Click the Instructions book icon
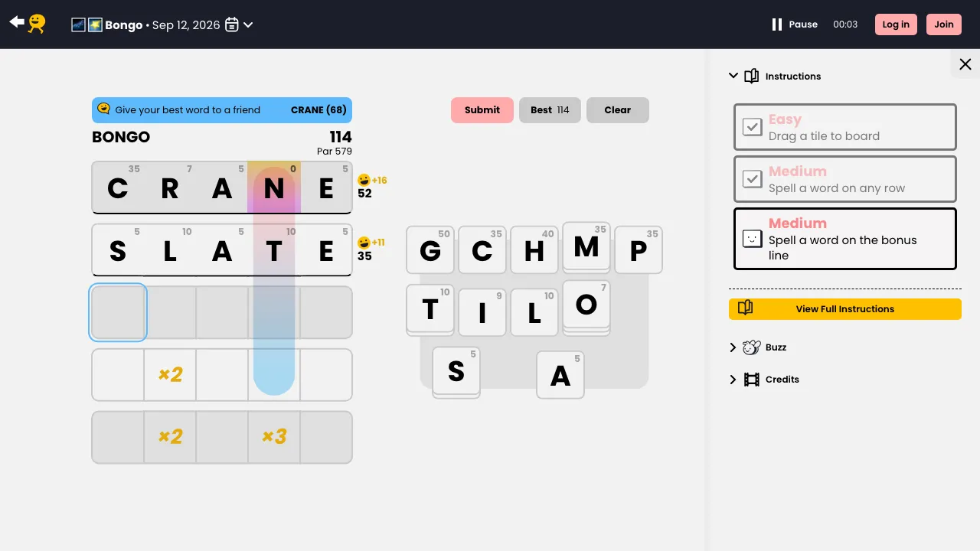 coord(752,76)
